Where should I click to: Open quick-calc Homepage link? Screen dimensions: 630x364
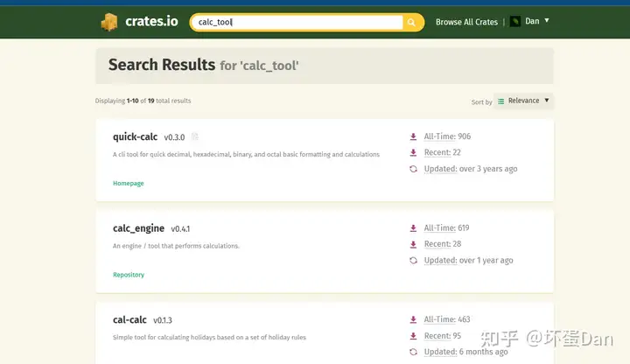click(128, 183)
